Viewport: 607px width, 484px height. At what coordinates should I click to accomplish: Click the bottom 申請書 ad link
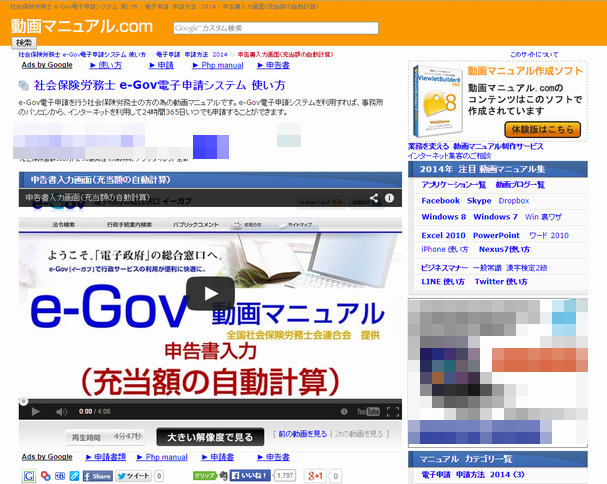pyautogui.click(x=218, y=457)
